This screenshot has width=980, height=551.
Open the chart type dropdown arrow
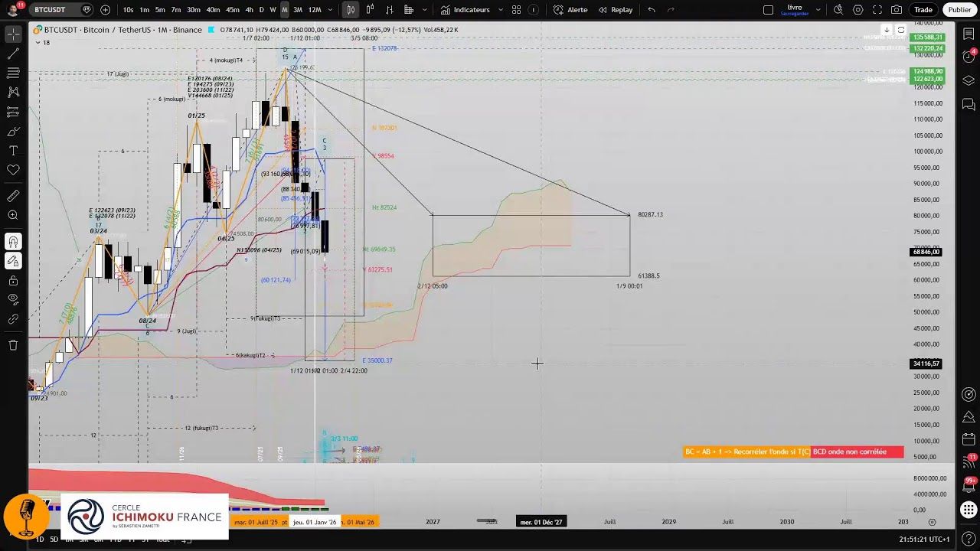pos(351,10)
